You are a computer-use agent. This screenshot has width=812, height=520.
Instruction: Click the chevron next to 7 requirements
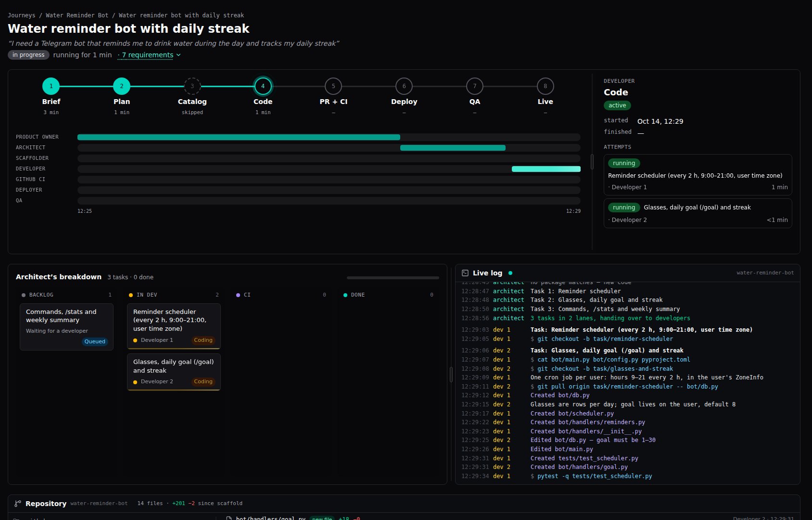(178, 55)
